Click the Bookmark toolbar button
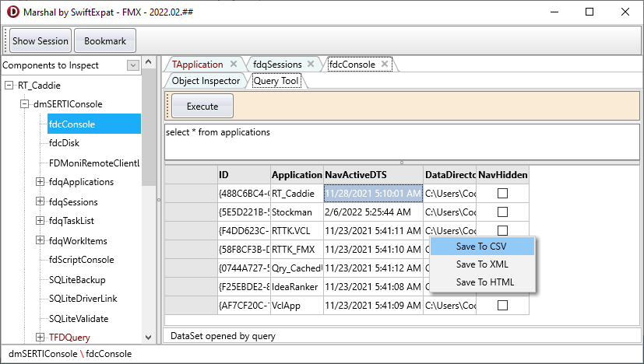 [x=105, y=40]
